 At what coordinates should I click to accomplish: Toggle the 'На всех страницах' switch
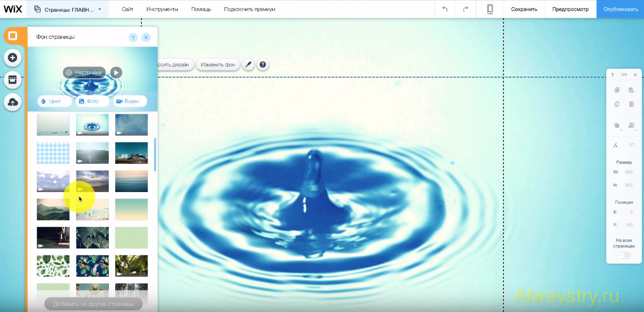624,256
